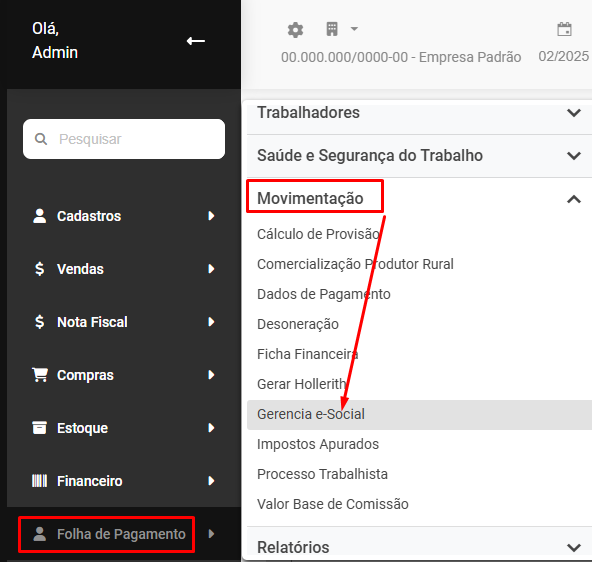Click the Compras shopping cart icon

[x=40, y=375]
